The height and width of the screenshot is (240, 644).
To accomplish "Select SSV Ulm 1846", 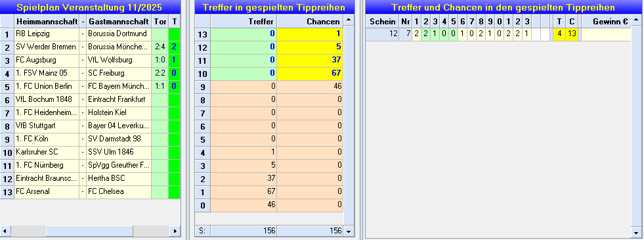I will coord(119,153).
